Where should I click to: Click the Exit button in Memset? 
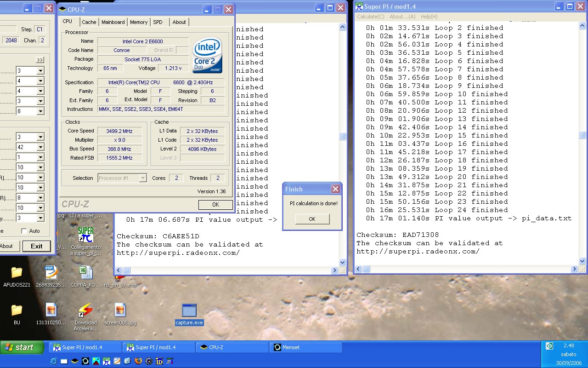(x=36, y=246)
